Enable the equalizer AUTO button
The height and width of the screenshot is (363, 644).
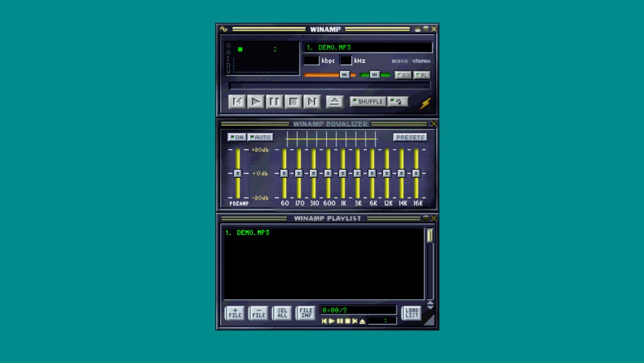click(x=260, y=137)
